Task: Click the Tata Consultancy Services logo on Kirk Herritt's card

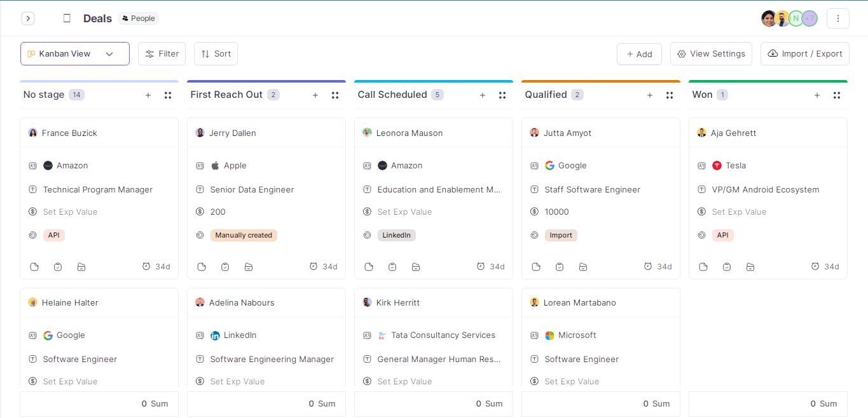Action: pos(382,335)
